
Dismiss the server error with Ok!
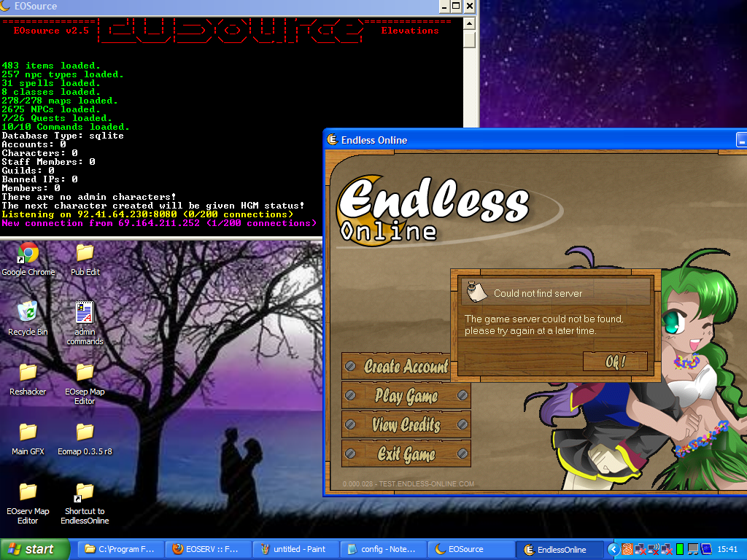point(615,362)
